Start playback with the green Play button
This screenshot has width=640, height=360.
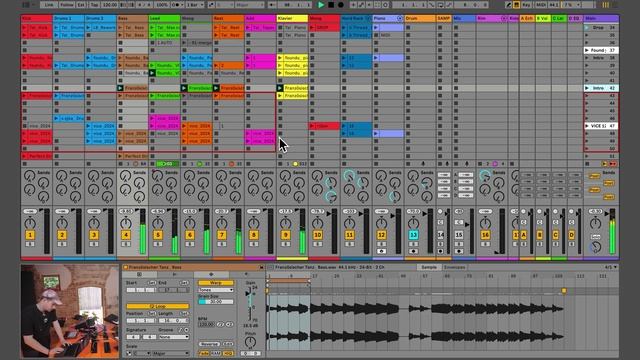pyautogui.click(x=321, y=5)
